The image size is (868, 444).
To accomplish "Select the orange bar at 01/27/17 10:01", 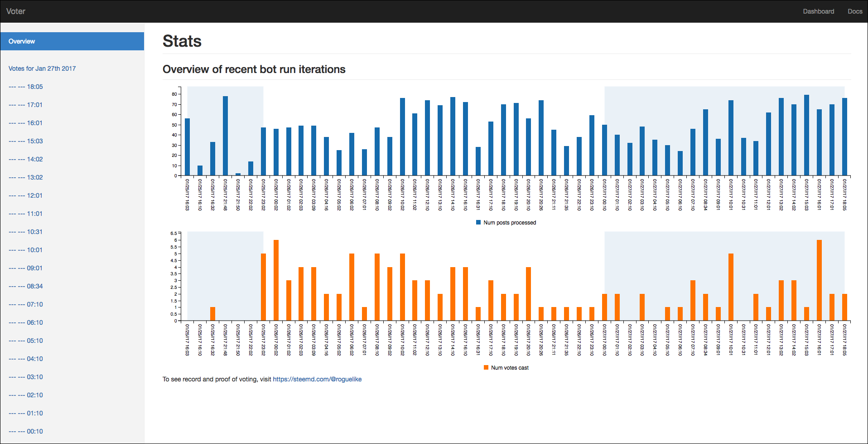I will click(x=731, y=287).
